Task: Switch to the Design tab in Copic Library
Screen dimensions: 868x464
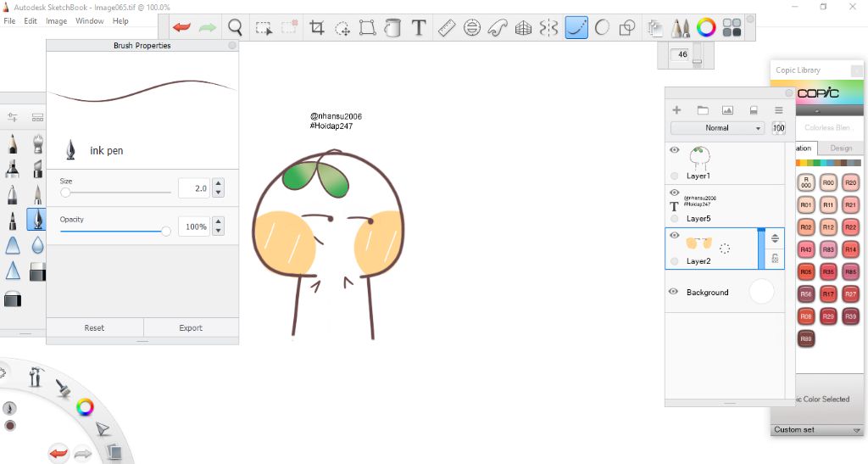Action: [841, 148]
